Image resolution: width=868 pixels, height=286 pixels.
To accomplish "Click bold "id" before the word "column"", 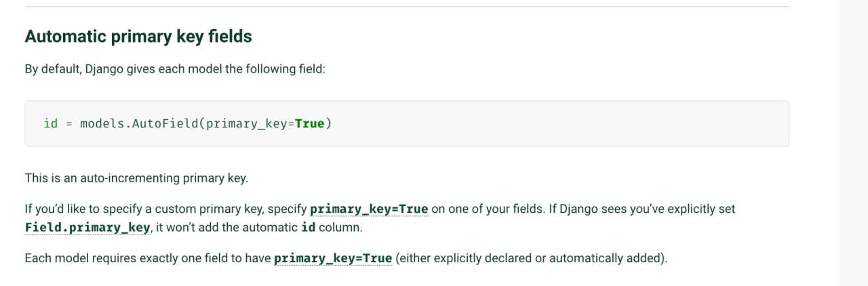I will (308, 228).
